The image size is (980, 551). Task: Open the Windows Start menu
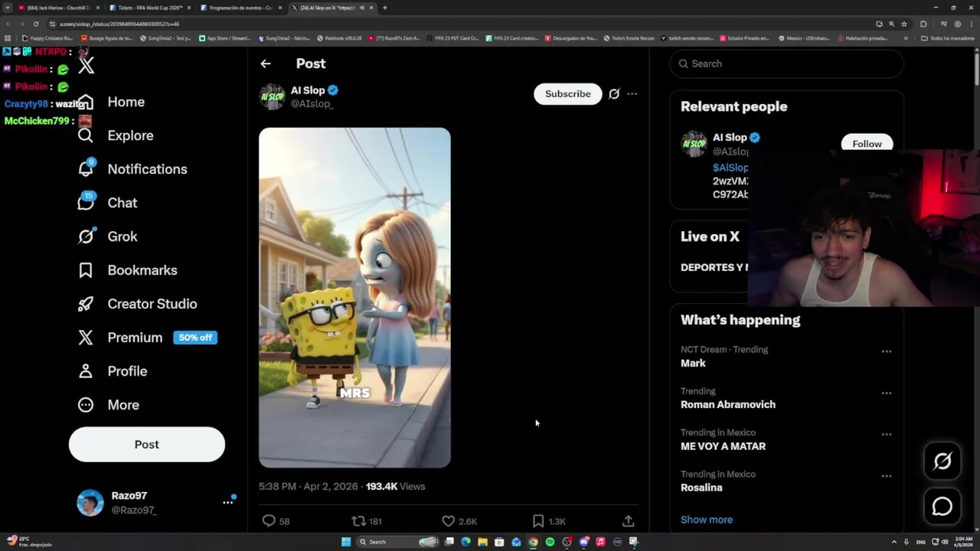[346, 542]
